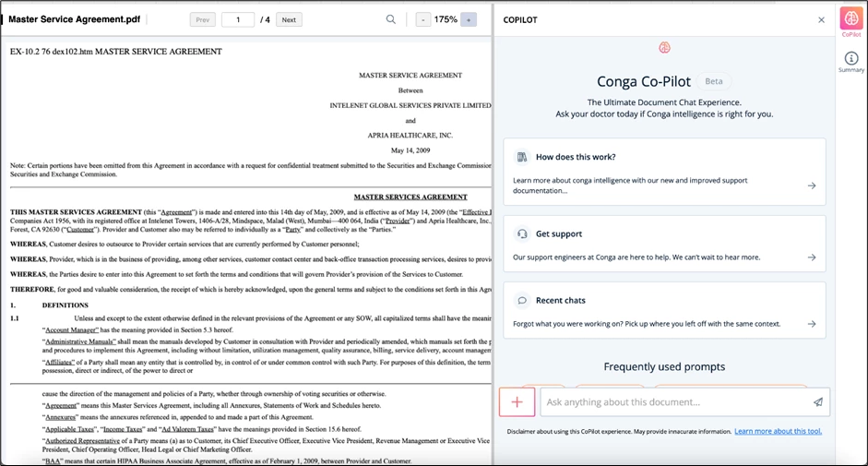Open the CoPilot sidebar icon
The height and width of the screenshot is (466, 868).
[x=851, y=20]
